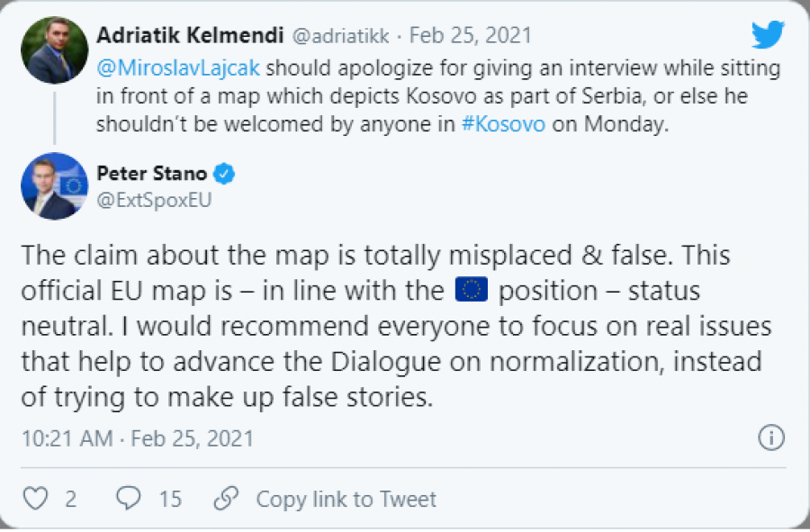Click the like count 2

[x=71, y=499]
